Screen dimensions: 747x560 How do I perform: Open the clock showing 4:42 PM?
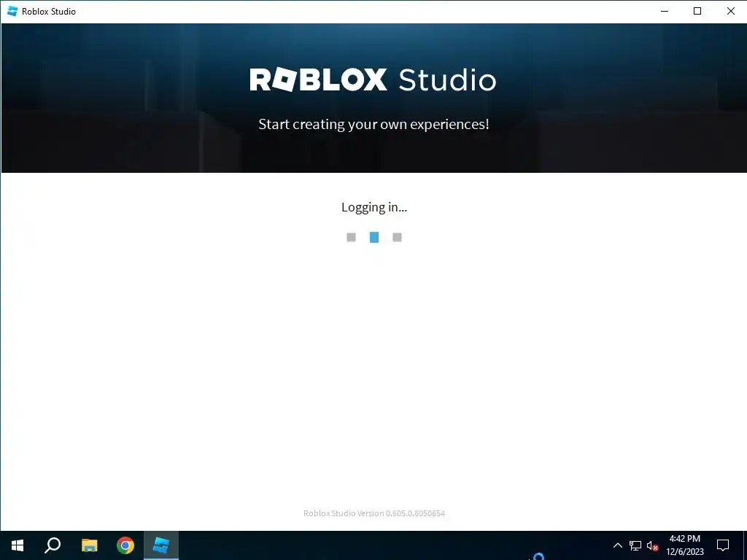coord(684,545)
